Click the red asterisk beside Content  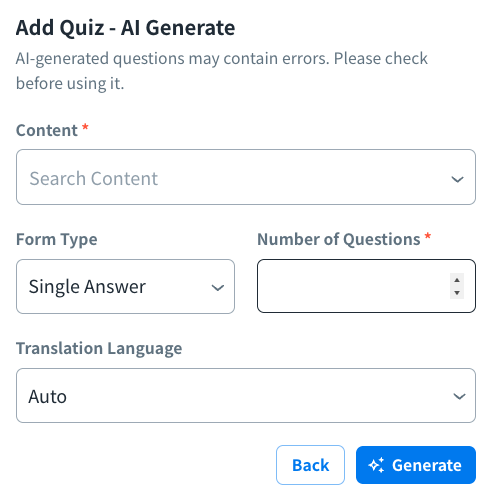pyautogui.click(x=85, y=127)
